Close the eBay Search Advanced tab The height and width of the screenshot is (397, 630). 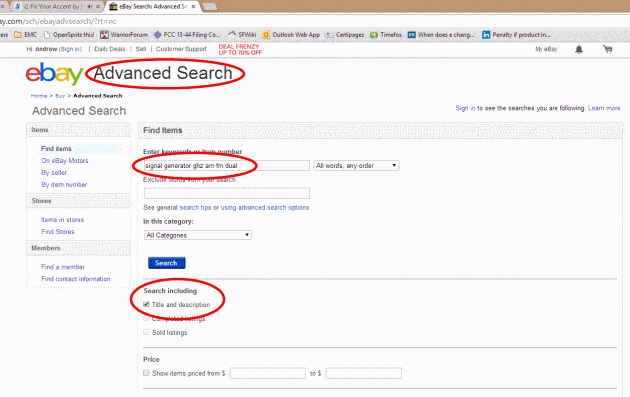[x=193, y=6]
